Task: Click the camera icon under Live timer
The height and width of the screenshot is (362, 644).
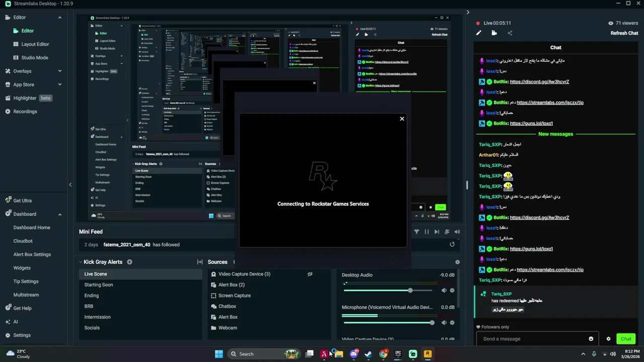Action: pos(494,33)
